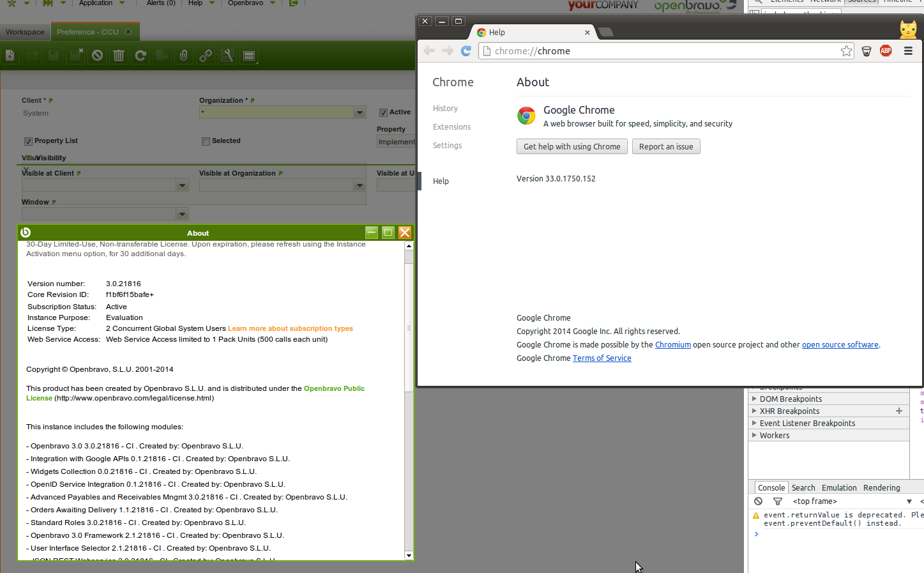Select the Search drawer tab
The image size is (924, 573).
(x=803, y=487)
